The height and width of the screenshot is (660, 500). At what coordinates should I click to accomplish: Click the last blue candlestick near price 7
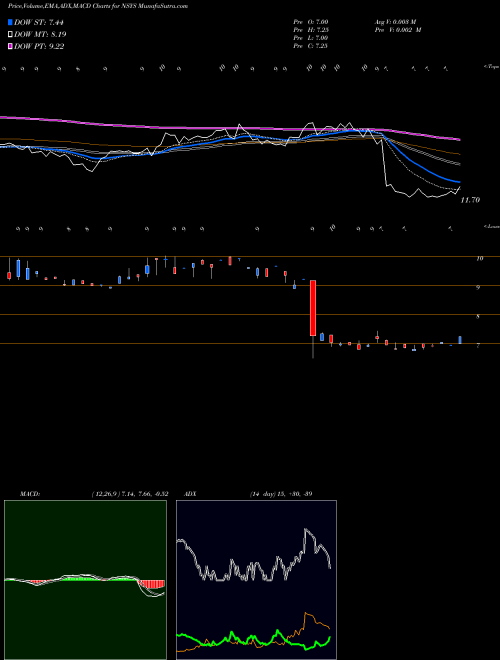pos(460,340)
